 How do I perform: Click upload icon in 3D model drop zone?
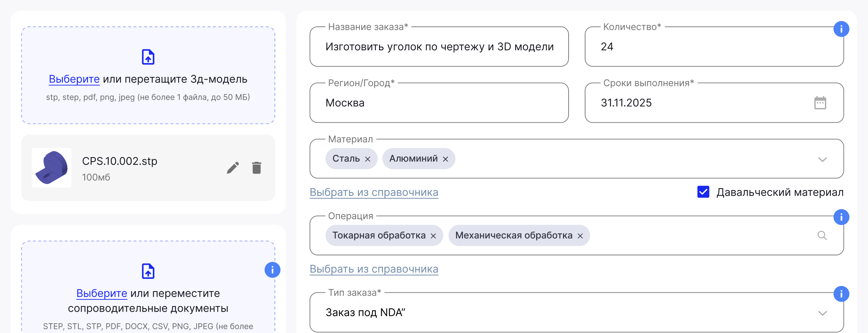point(148,56)
